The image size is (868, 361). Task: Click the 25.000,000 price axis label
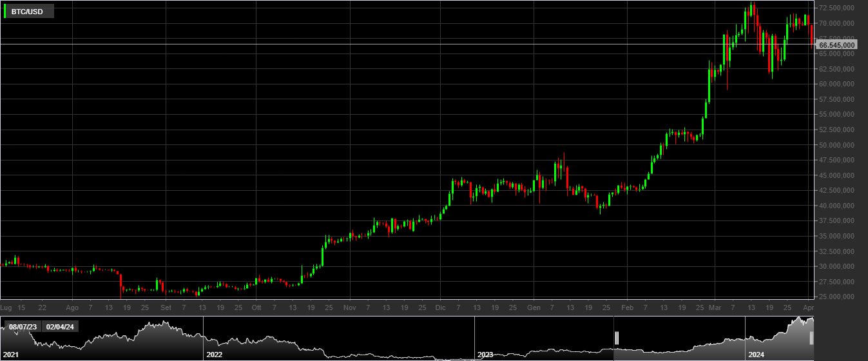click(837, 297)
